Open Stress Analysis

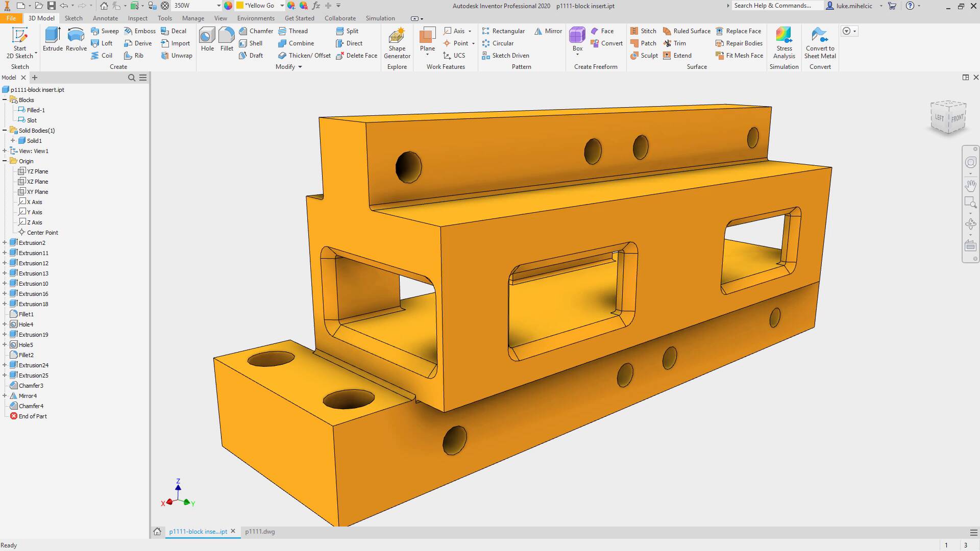(x=783, y=43)
